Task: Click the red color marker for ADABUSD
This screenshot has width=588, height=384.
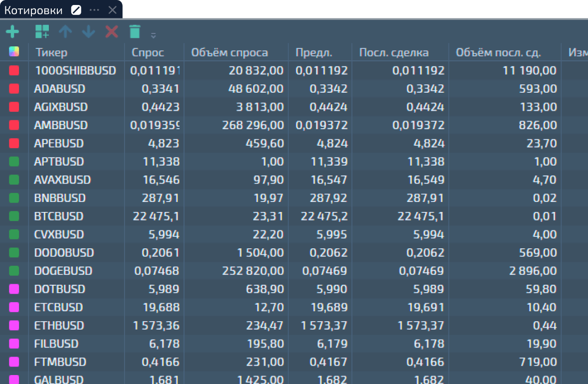Action: click(x=14, y=89)
